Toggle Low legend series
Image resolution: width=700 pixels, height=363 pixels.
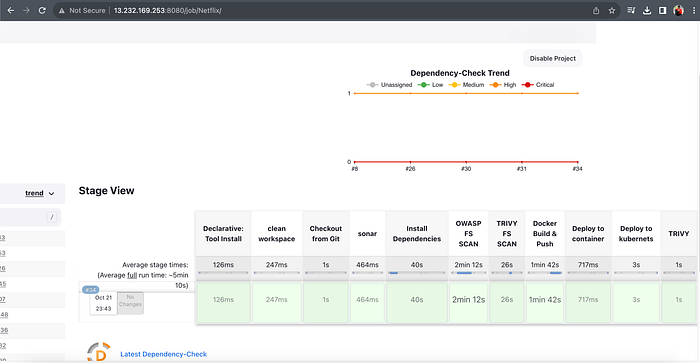click(430, 85)
